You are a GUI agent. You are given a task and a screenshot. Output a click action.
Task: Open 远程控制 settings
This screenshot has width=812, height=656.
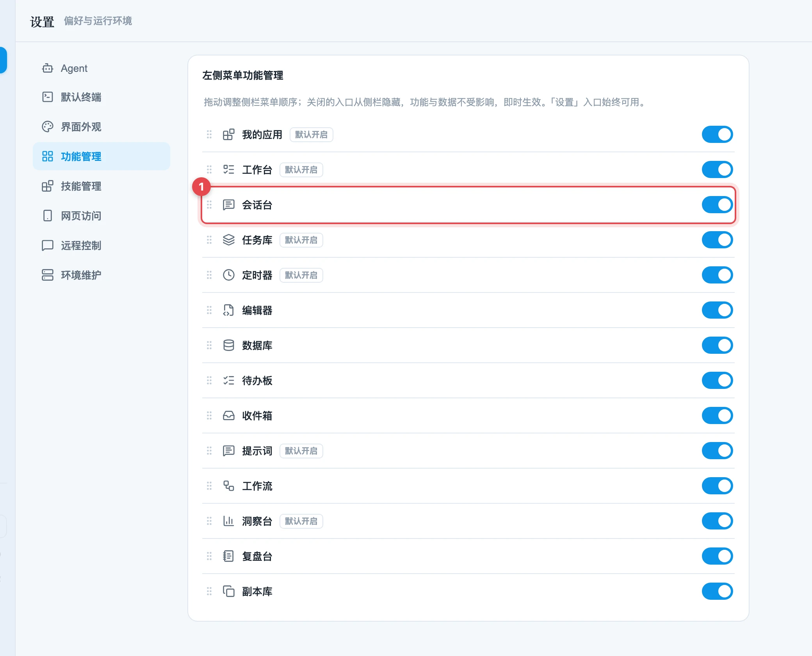pyautogui.click(x=101, y=246)
